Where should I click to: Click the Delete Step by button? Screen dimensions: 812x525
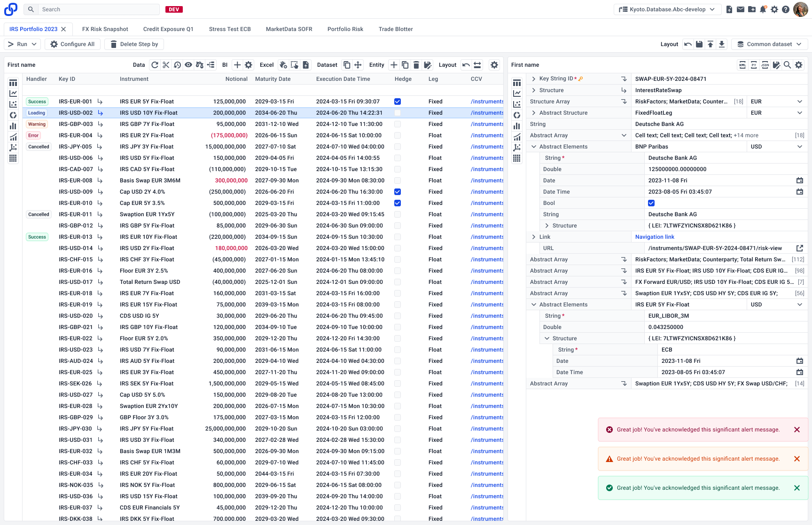(x=134, y=44)
